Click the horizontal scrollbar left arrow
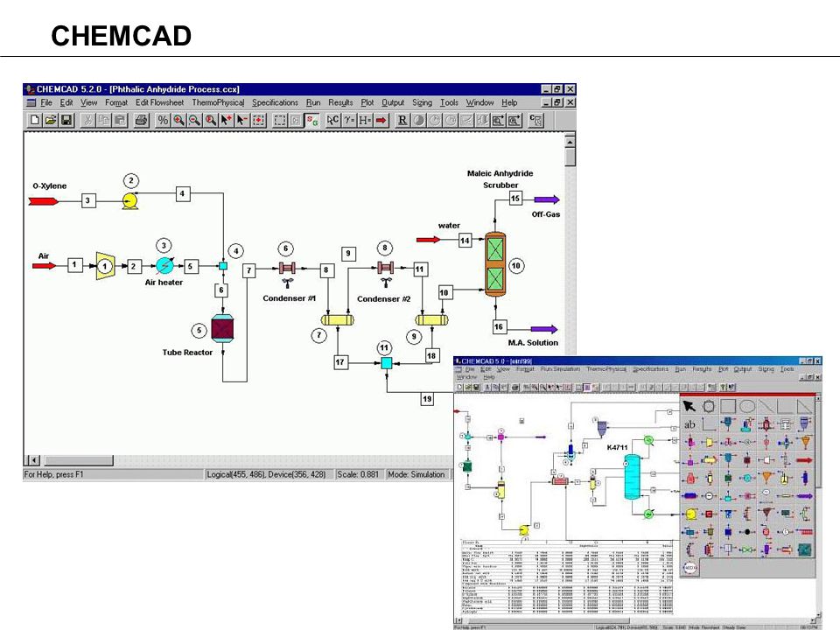The image size is (840, 630). pos(34,460)
